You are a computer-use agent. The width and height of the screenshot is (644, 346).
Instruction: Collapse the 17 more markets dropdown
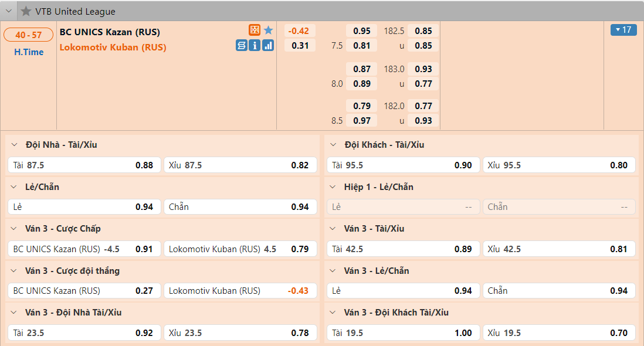(623, 30)
